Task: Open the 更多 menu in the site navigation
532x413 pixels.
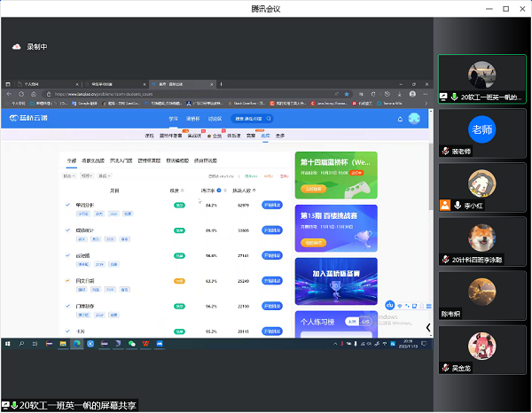Action: coord(280,136)
